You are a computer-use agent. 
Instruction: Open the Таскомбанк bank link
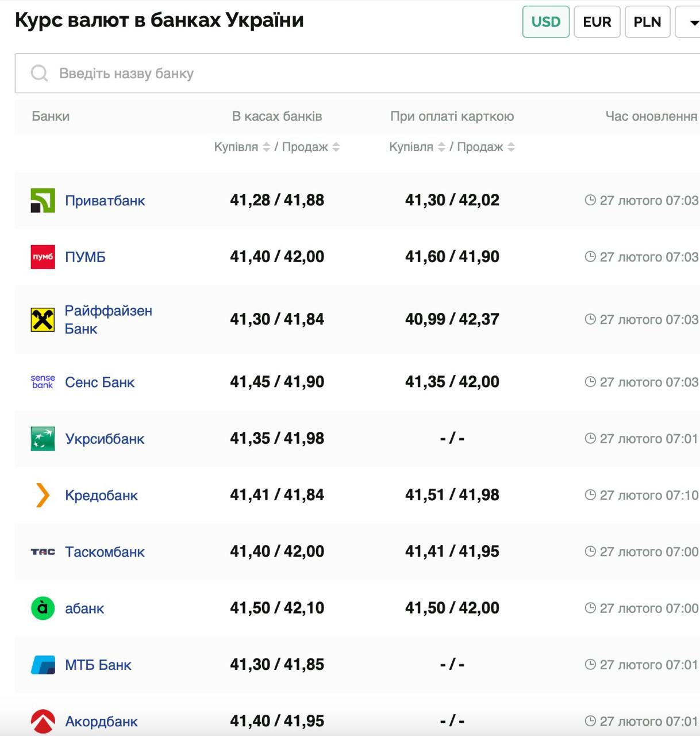(x=105, y=552)
